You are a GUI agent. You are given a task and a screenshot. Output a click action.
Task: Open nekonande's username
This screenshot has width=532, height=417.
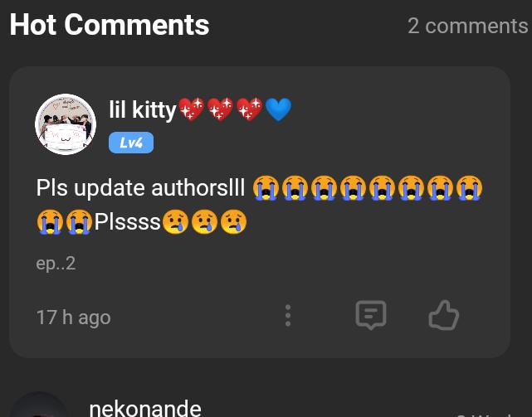[x=145, y=408]
